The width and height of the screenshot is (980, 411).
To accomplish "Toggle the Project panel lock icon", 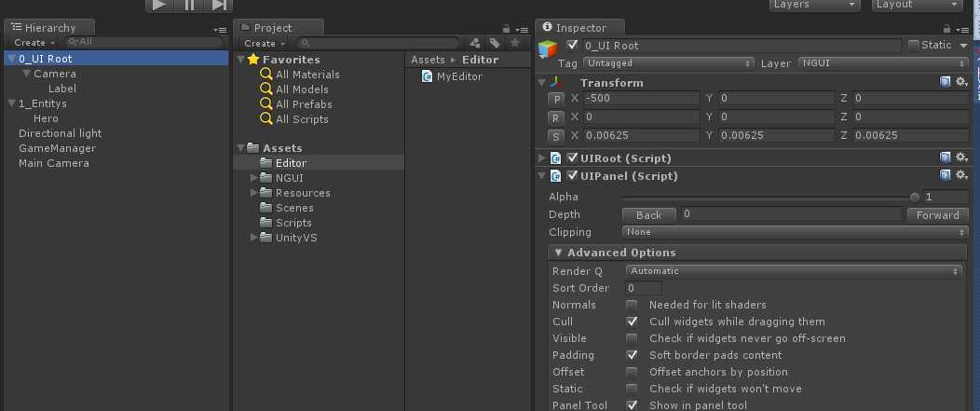I will (507, 29).
